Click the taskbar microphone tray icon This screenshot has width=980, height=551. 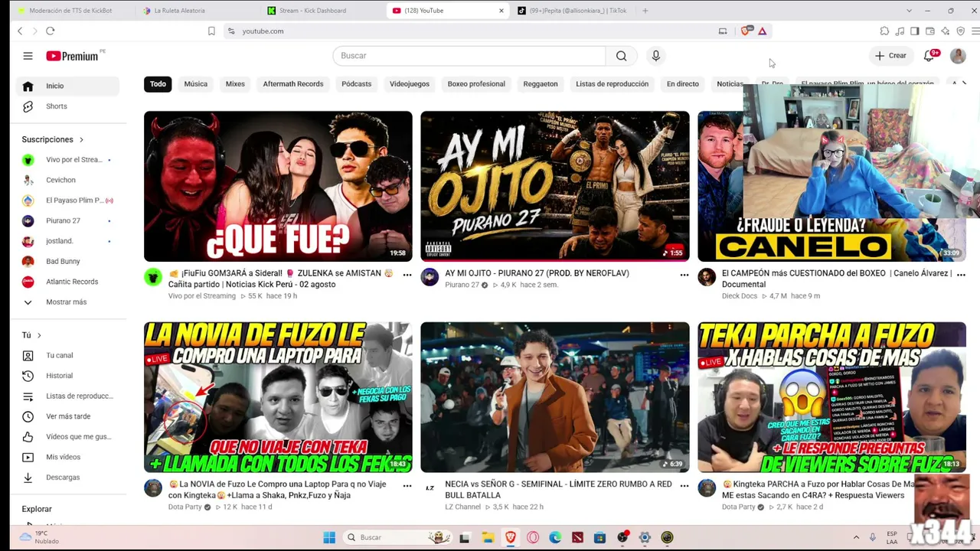tap(872, 537)
